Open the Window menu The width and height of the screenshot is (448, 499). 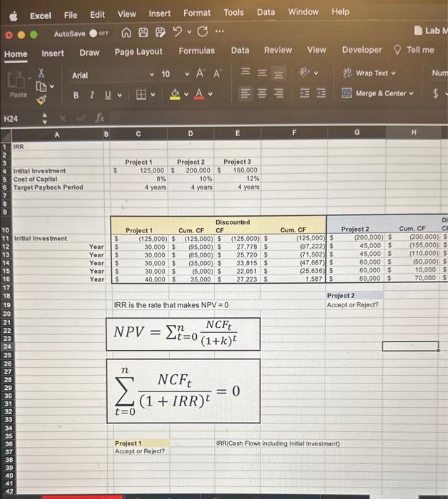point(303,12)
